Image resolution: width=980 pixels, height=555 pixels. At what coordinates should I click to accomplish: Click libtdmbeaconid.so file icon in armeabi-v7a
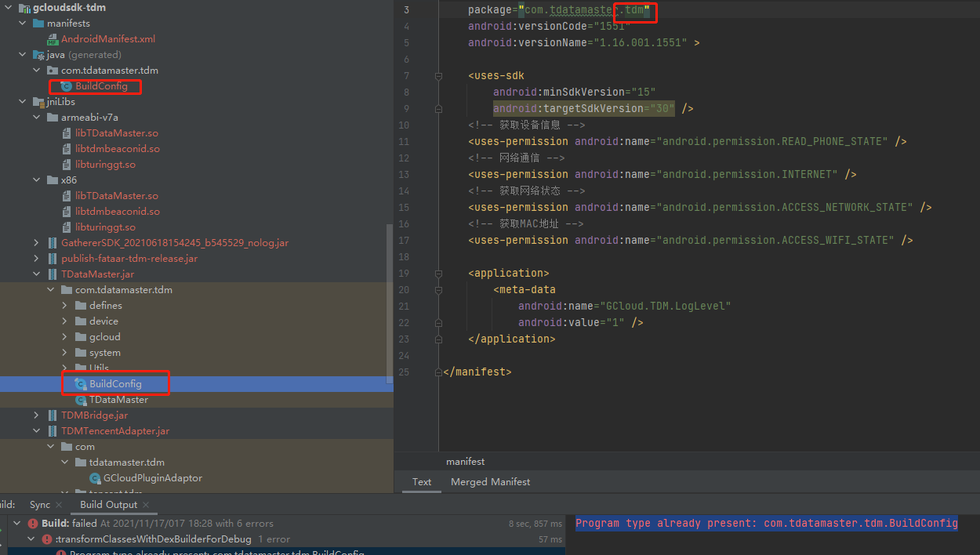[x=67, y=149]
